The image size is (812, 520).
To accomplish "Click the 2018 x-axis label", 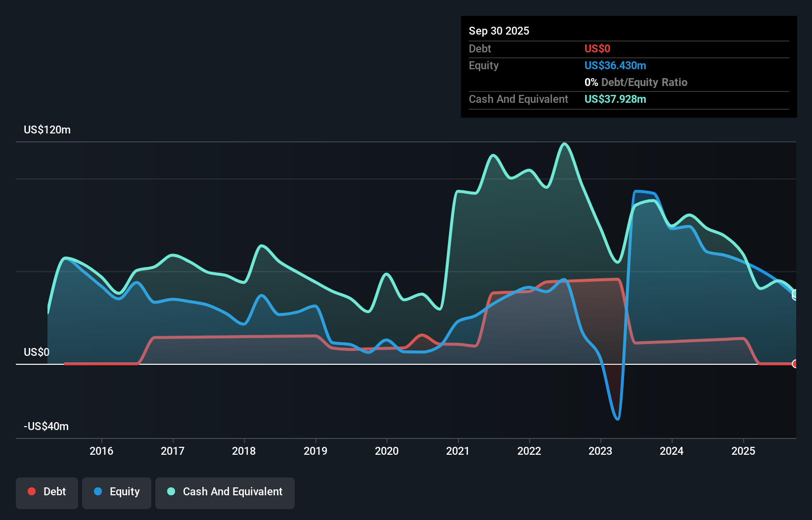I will (x=244, y=451).
